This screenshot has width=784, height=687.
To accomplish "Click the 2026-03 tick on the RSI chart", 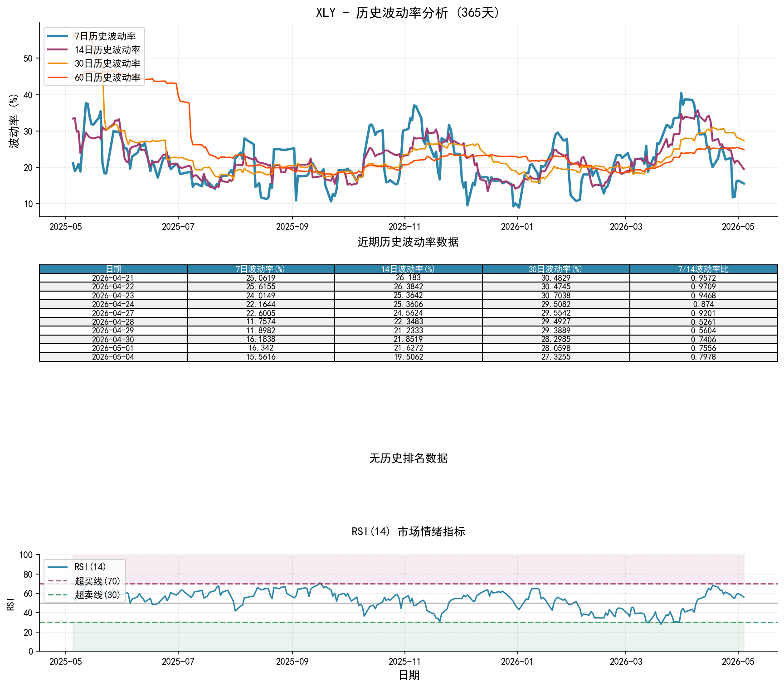I will 626,661.
